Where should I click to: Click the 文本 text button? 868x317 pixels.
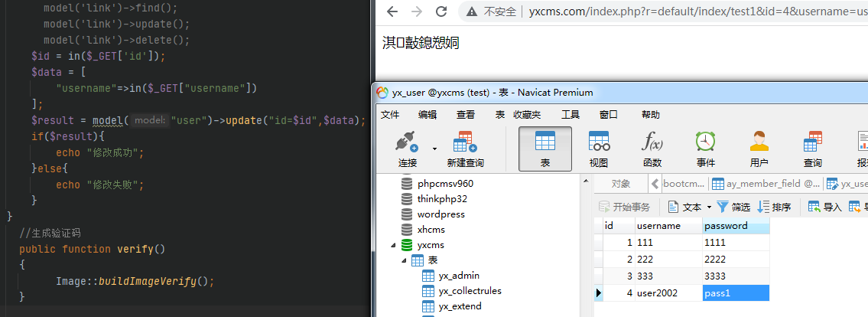[684, 208]
